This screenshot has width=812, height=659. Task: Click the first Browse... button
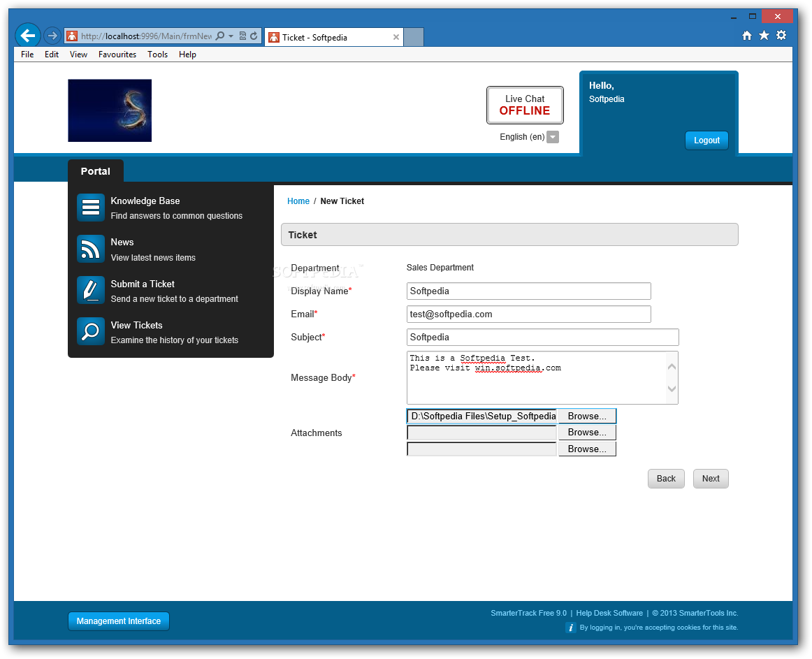[x=587, y=416]
